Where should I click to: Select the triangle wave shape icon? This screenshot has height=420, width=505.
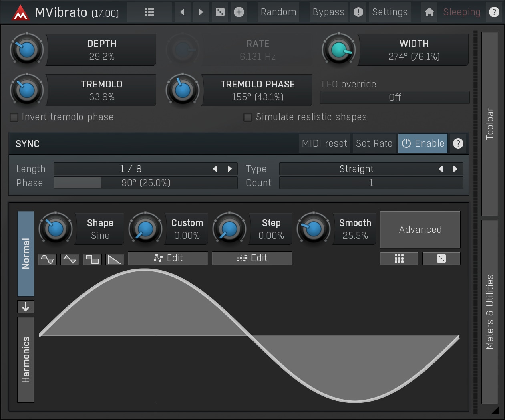tap(70, 259)
